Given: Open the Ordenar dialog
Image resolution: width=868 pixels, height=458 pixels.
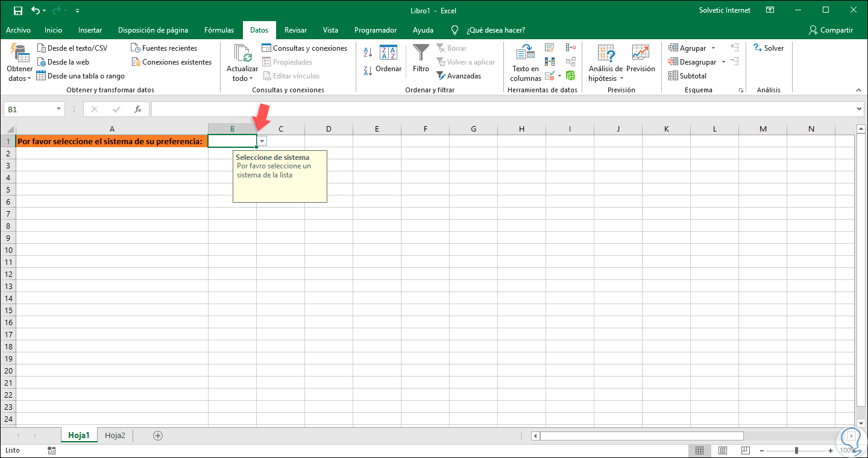Looking at the screenshot, I should pos(388,59).
